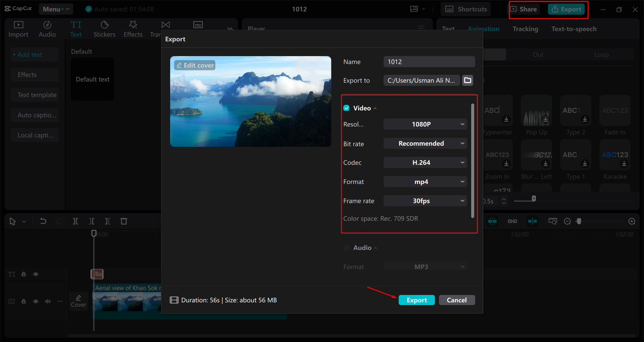This screenshot has height=342, width=644.
Task: Expand the pointer tool dropdown arrow
Action: tap(24, 222)
